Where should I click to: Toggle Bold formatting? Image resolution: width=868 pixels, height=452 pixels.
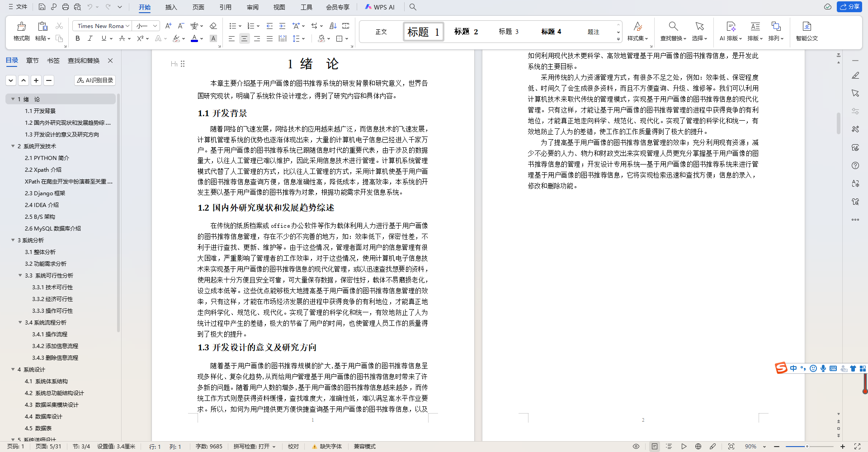click(x=78, y=38)
